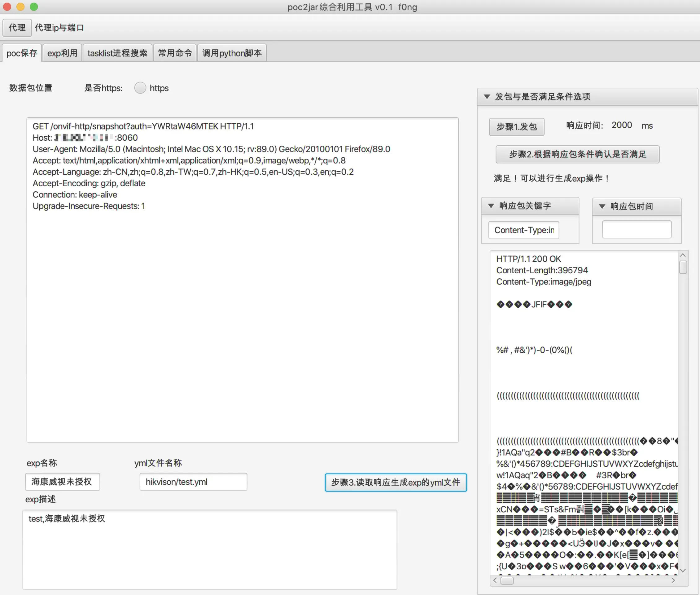This screenshot has height=595, width=700.
Task: Click the Content-Type keyword input field
Action: pos(524,230)
